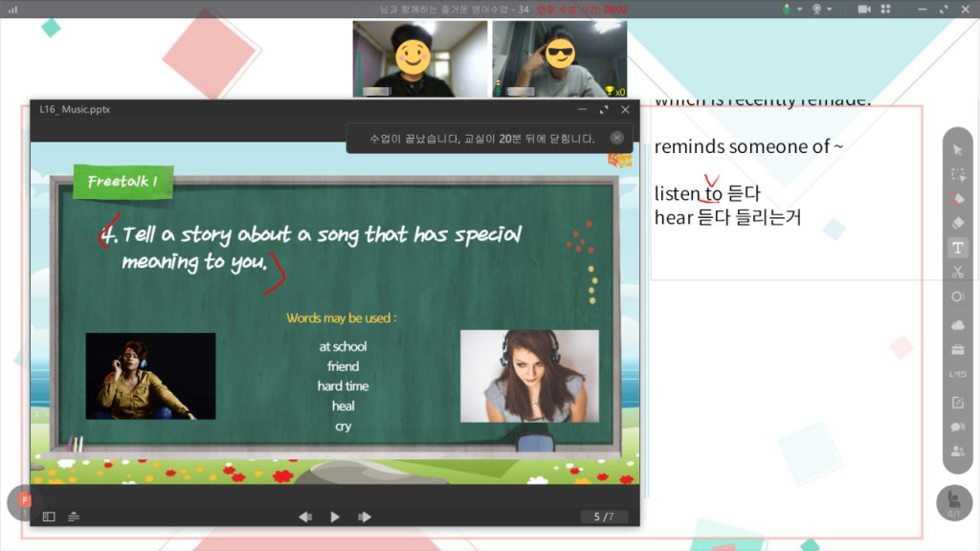Toggle the green microphone on or off
This screenshot has width=980, height=551.
pos(787,9)
